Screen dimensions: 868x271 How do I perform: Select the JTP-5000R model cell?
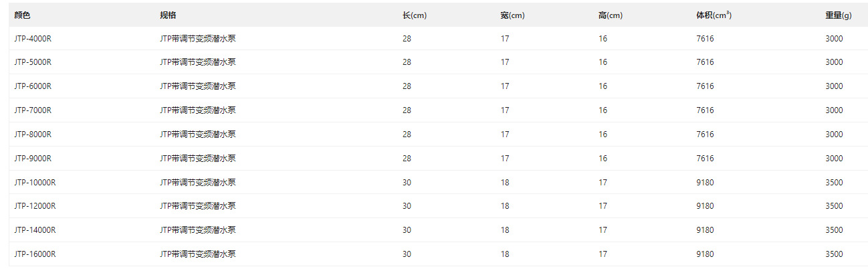click(x=33, y=62)
